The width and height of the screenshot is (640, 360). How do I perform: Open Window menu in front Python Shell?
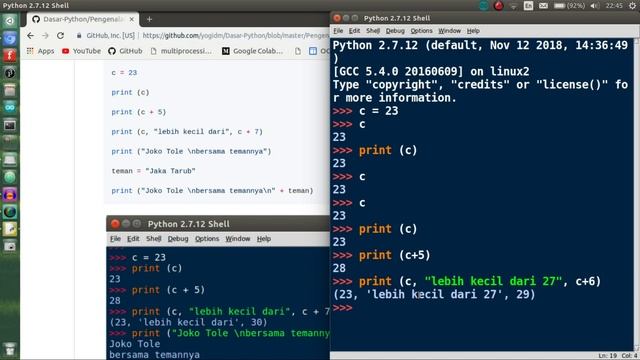pyautogui.click(x=449, y=31)
